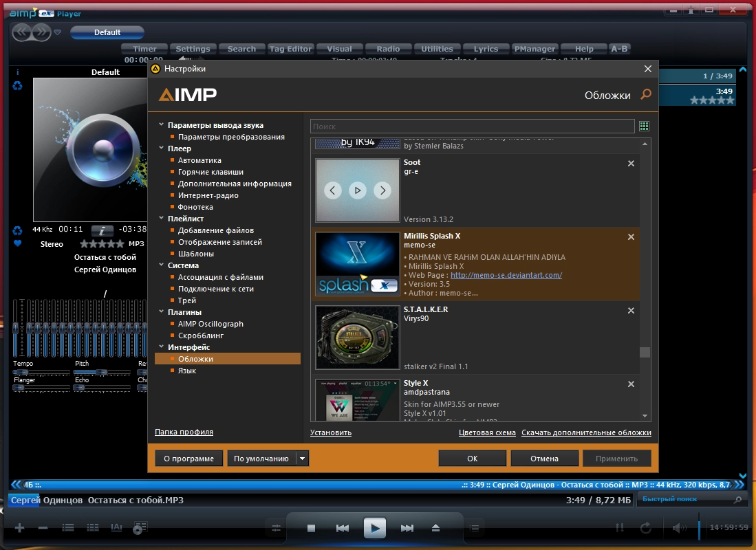Open the Tag Editor tab
The image size is (756, 550).
pyautogui.click(x=290, y=49)
